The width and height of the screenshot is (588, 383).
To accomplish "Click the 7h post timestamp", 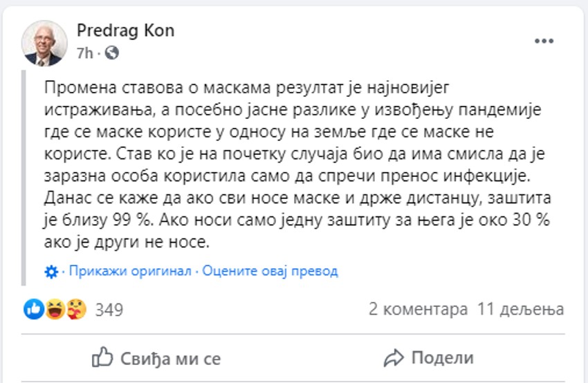I will click(x=85, y=53).
